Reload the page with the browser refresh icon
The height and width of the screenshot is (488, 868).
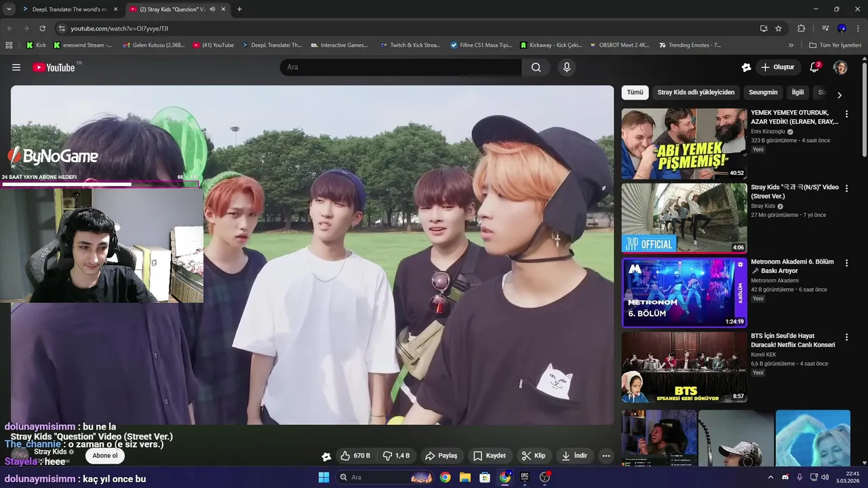point(42,28)
